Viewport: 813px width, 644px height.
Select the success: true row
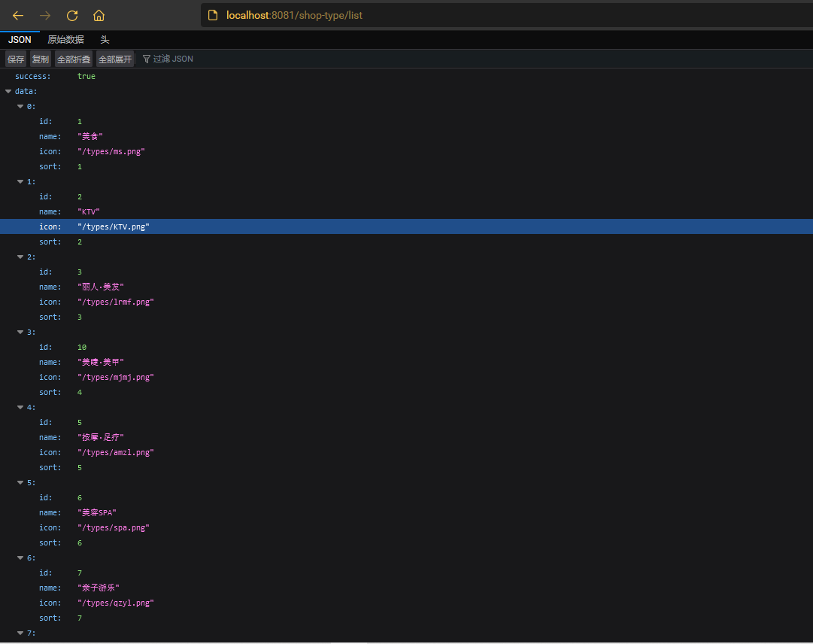[x=406, y=76]
